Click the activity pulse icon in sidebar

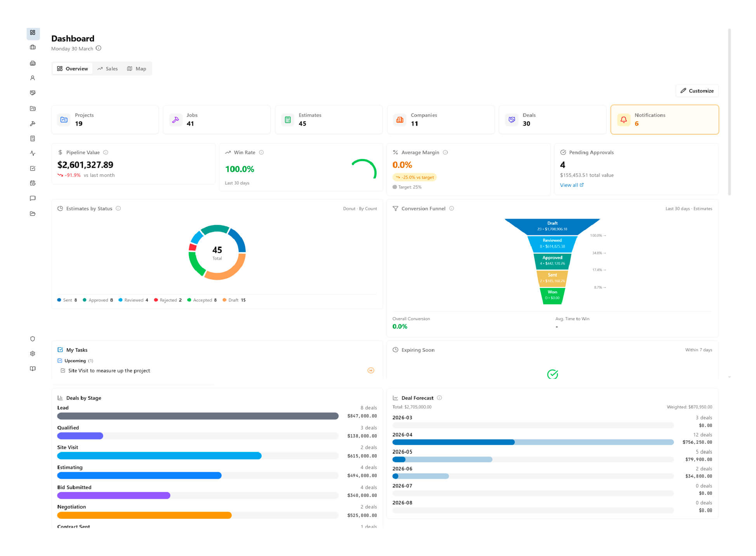click(33, 153)
